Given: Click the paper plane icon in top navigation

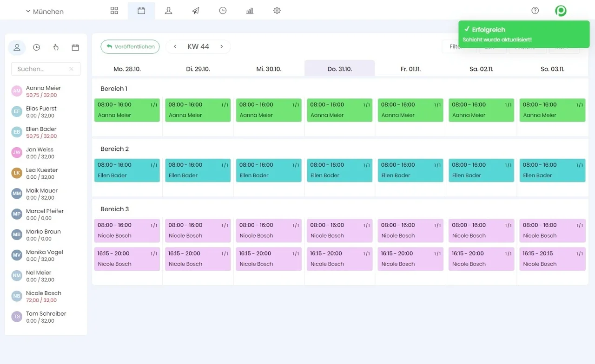Looking at the screenshot, I should pyautogui.click(x=196, y=11).
